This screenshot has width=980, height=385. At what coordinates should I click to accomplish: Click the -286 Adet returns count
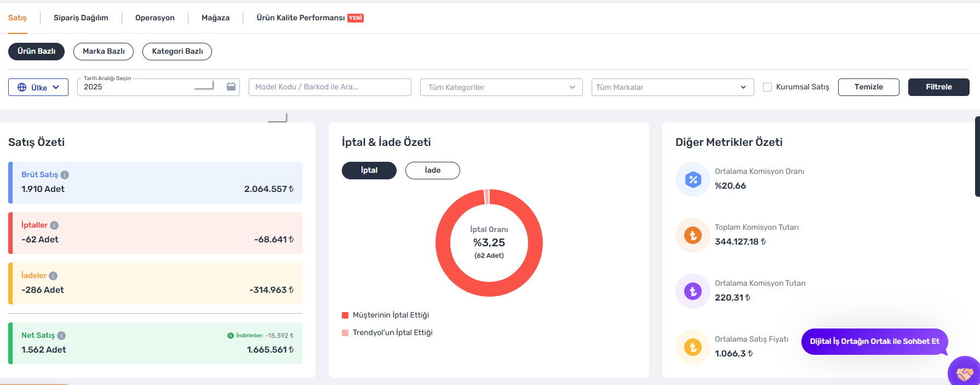43,290
